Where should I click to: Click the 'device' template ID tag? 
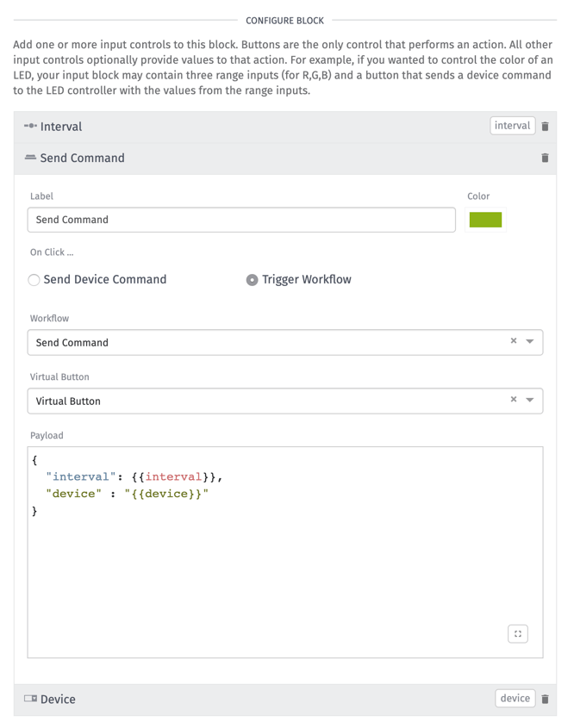515,699
